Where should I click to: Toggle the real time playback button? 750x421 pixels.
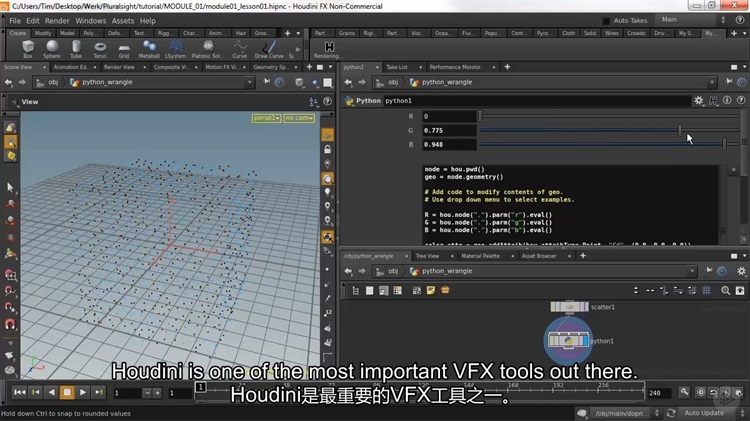tap(700, 392)
